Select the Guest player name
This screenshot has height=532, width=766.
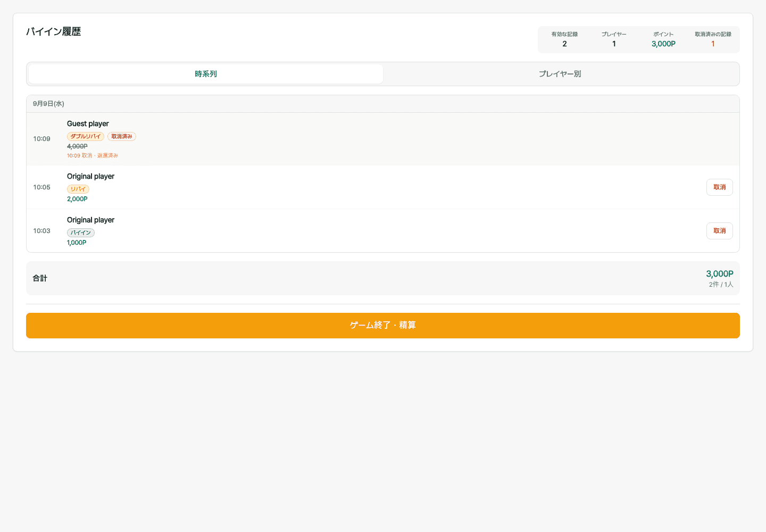tap(88, 123)
